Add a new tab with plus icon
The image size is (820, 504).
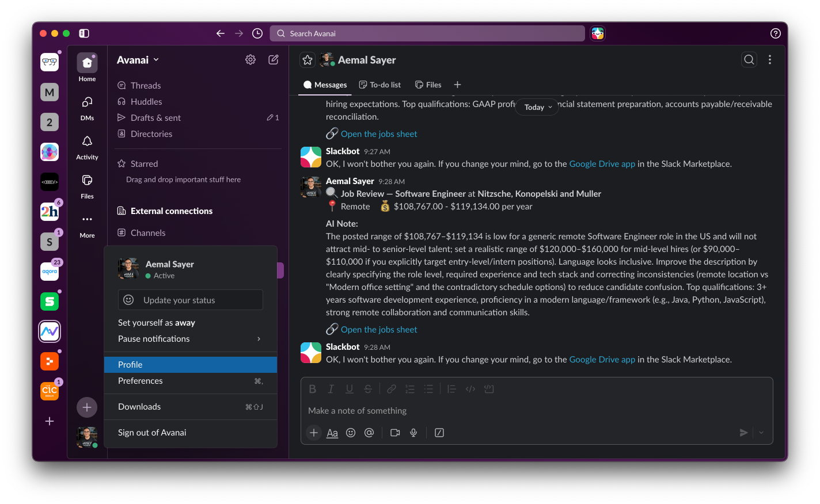pyautogui.click(x=457, y=85)
